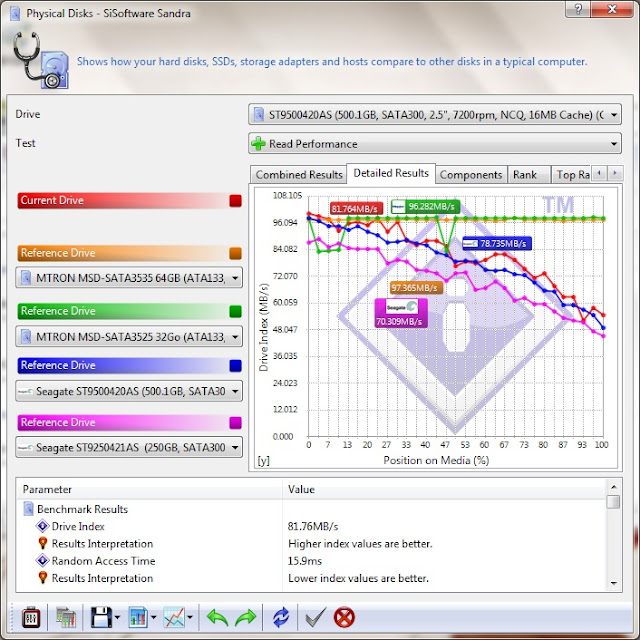Open the partially visible Top Ra tab
Image resolution: width=640 pixels, height=640 pixels.
(x=571, y=175)
